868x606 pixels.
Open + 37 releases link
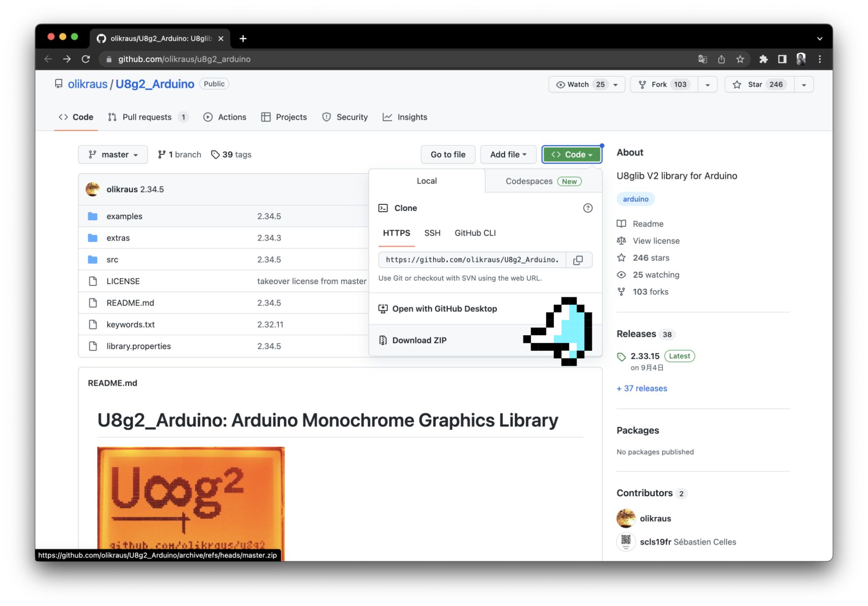642,389
